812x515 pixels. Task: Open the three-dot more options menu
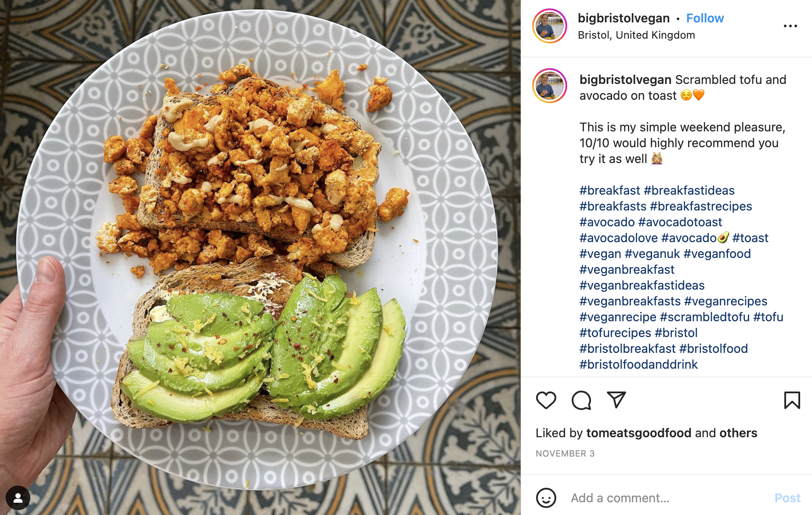(790, 26)
